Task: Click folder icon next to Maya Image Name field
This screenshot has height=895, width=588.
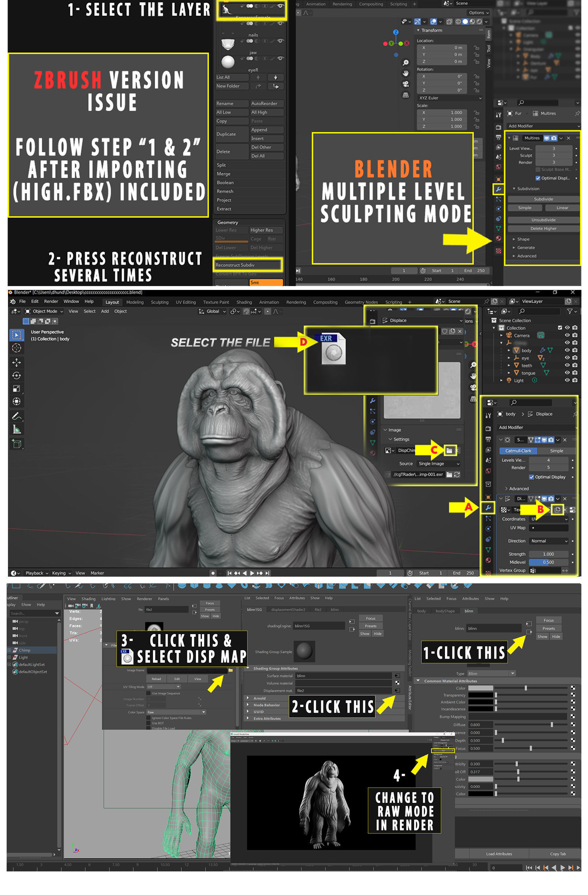Action: pos(231,670)
